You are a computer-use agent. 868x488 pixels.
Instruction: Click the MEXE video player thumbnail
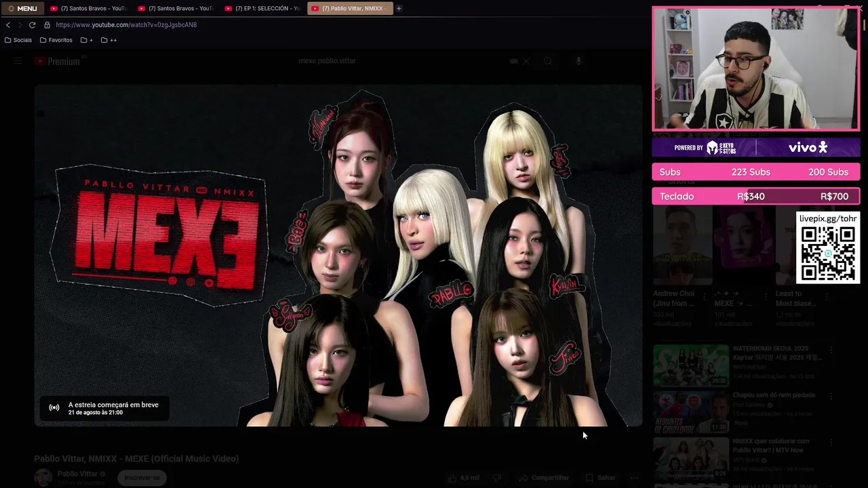click(338, 256)
